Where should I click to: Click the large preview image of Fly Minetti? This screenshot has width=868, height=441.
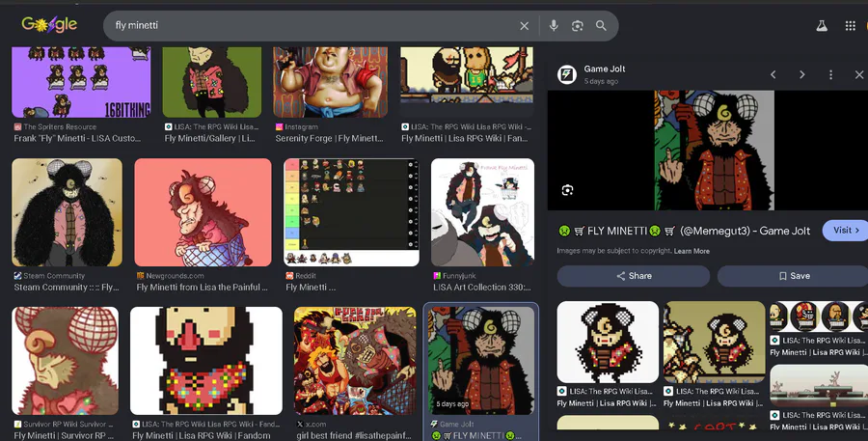pyautogui.click(x=714, y=151)
